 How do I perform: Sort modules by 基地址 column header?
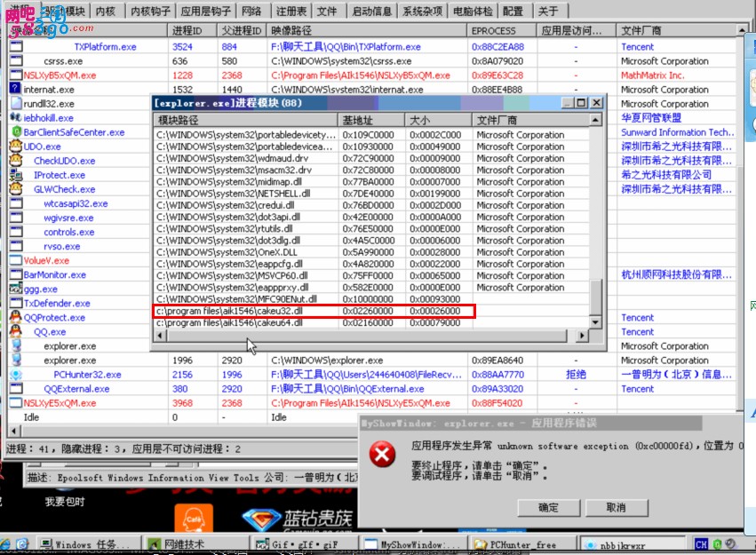(x=371, y=120)
